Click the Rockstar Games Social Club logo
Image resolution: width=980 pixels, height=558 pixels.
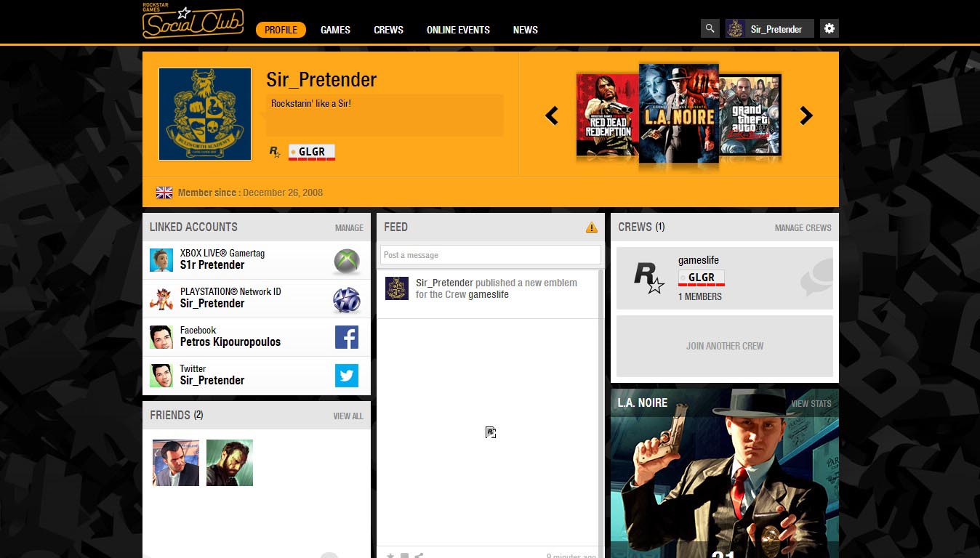(x=193, y=21)
